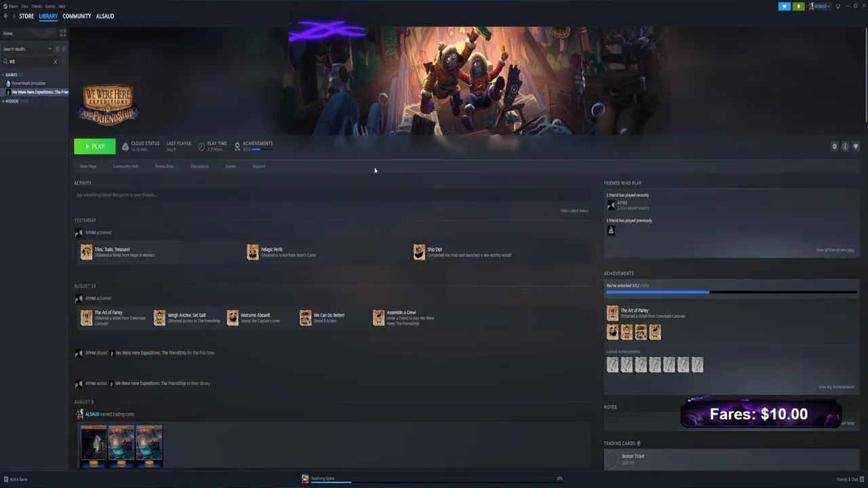Go back using the left navigation arrow
Screen dimensions: 868x488
tap(5, 16)
